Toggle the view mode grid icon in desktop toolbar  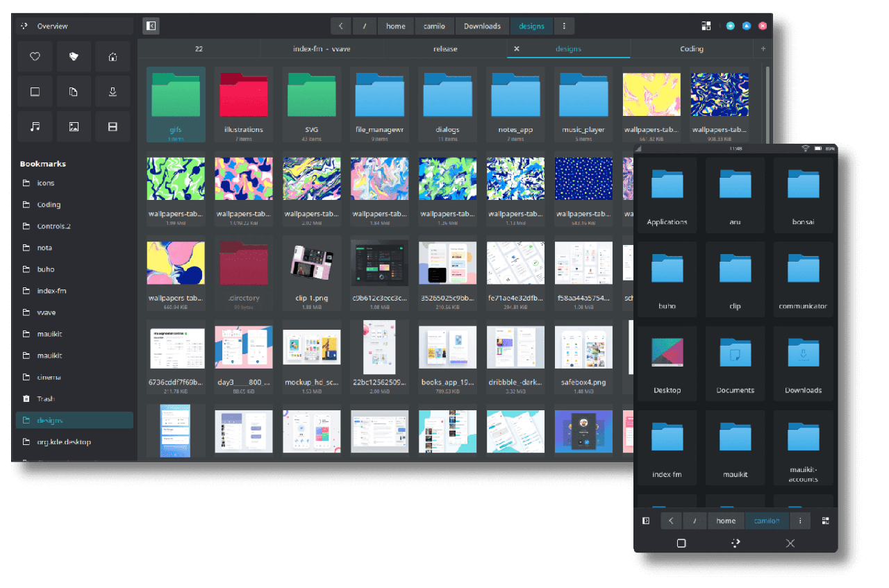(x=706, y=26)
